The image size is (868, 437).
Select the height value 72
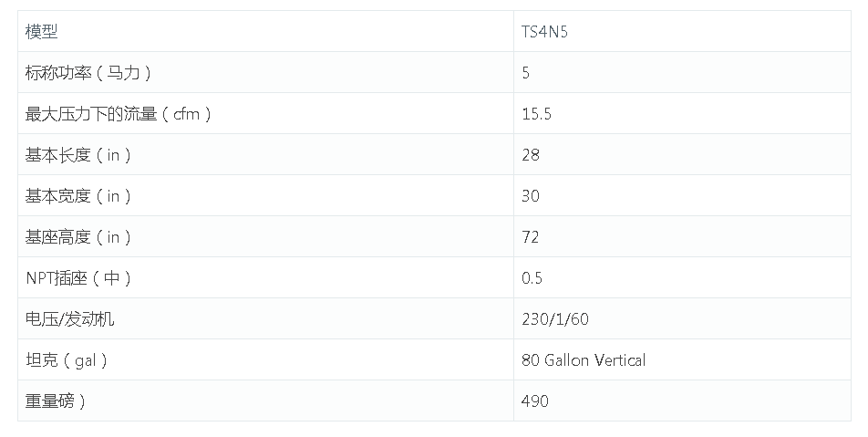(x=530, y=236)
